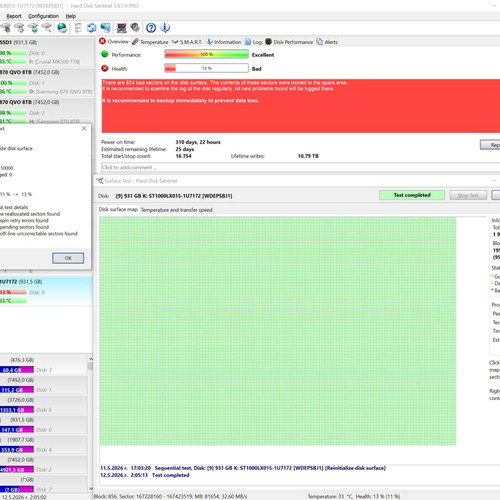500x500 pixels.
Task: Click the laptop monitor toolbar icon
Action: 121,28
